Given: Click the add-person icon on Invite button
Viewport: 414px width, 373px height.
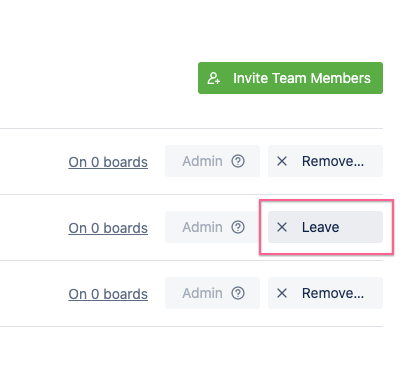Looking at the screenshot, I should tap(213, 78).
